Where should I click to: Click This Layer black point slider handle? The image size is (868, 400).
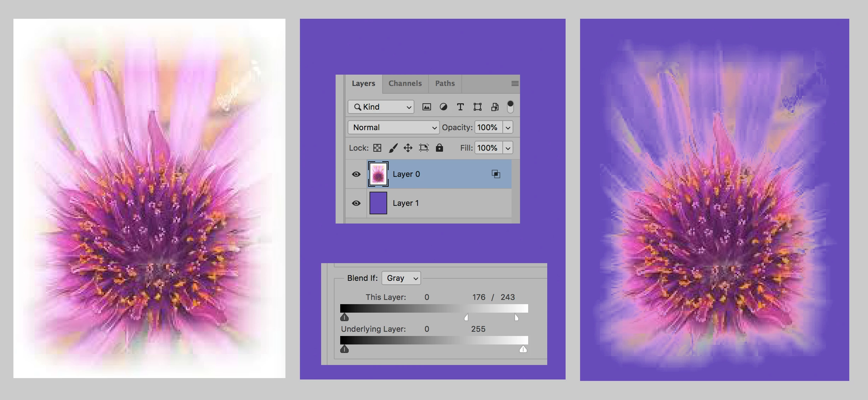coord(344,318)
